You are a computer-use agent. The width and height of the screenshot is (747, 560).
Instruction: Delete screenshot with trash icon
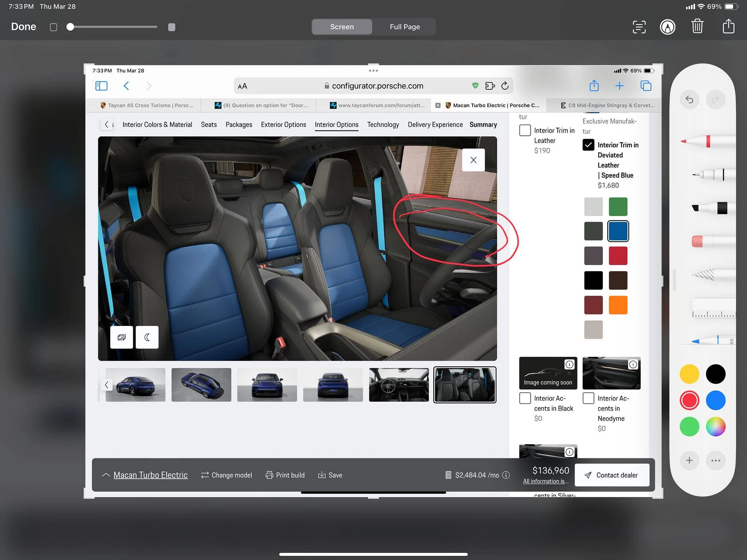pyautogui.click(x=697, y=26)
